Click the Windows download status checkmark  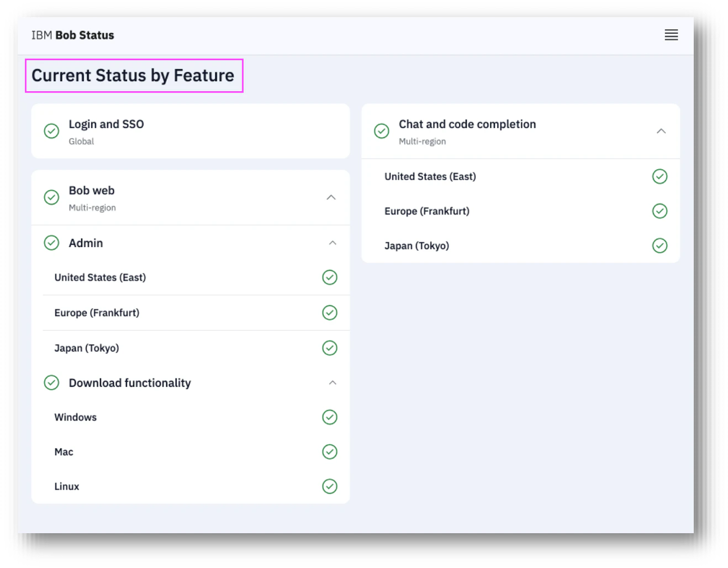(x=330, y=417)
